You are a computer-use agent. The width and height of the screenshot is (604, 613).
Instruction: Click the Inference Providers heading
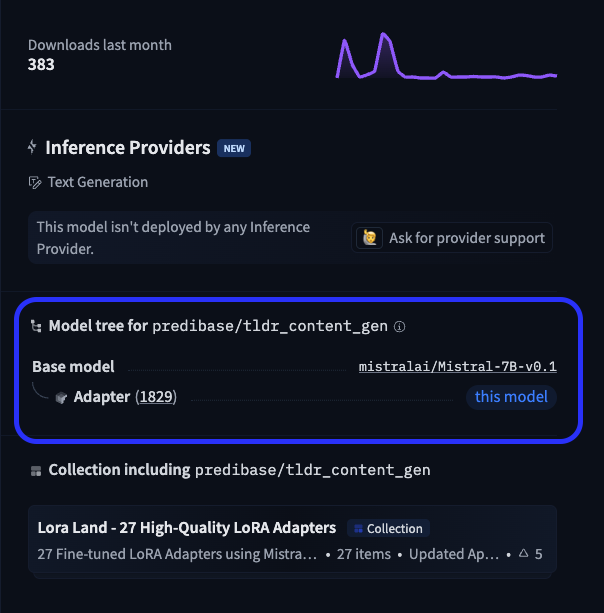pos(128,148)
